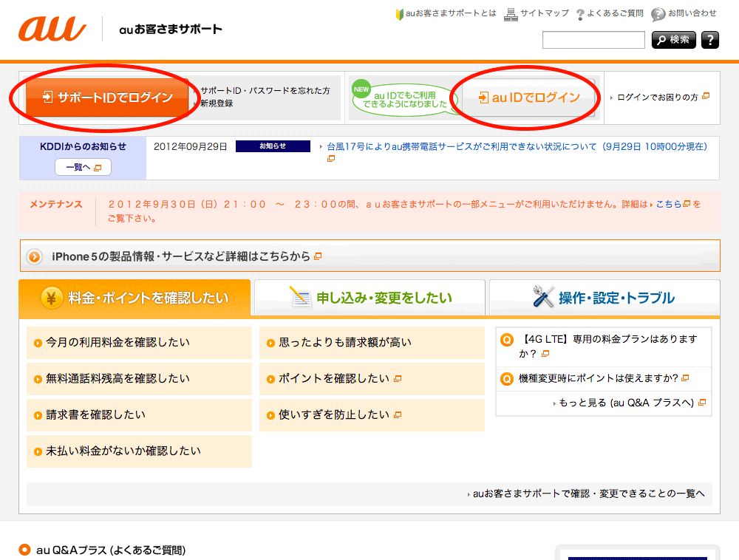Click こちら link in maintenance notice
Viewport: 739px width, 560px height.
pos(669,204)
